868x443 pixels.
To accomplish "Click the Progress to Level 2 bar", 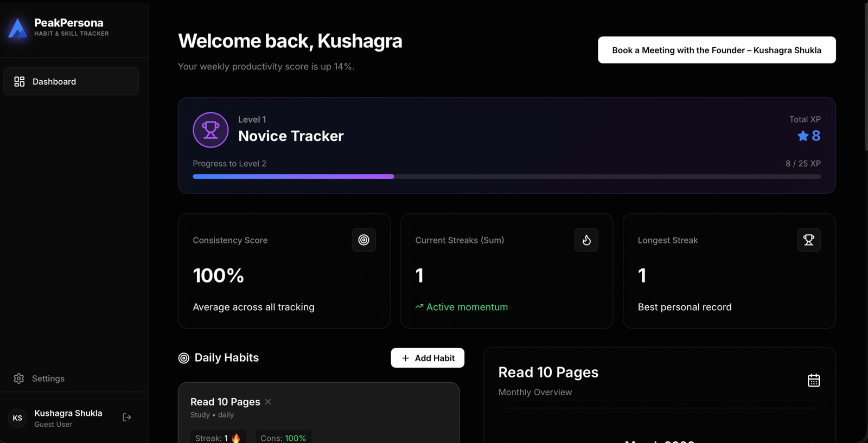I will (506, 176).
